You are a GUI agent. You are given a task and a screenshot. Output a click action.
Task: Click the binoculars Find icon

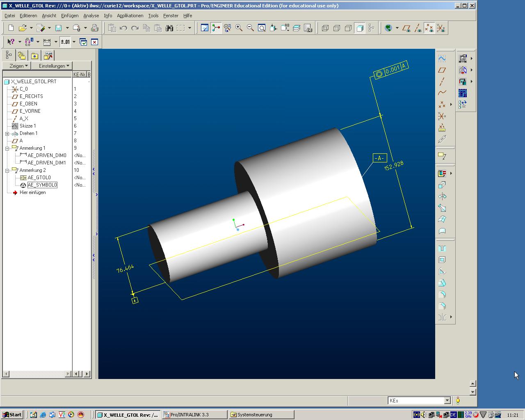tap(169, 28)
